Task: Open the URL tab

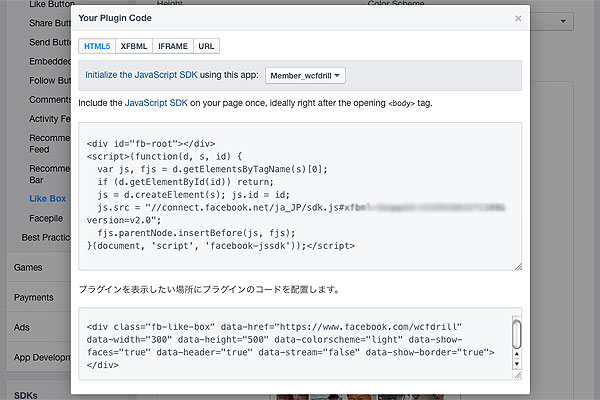Action: tap(206, 46)
